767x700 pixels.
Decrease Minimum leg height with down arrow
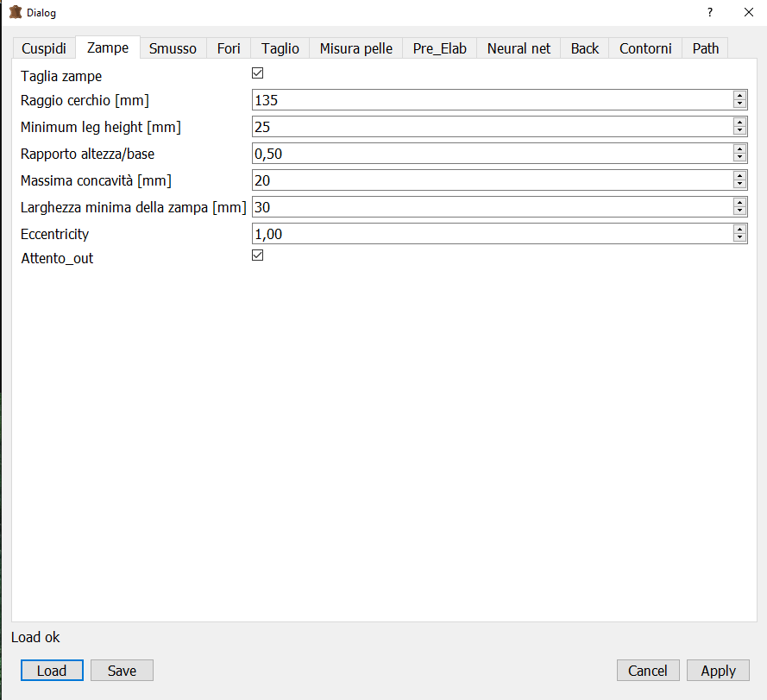(739, 131)
